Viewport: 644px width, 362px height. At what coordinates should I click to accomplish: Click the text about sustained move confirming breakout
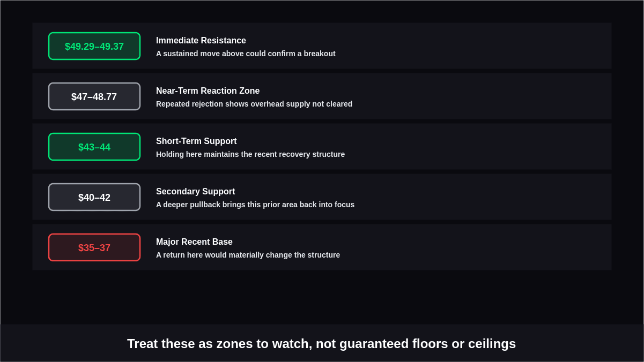(246, 54)
